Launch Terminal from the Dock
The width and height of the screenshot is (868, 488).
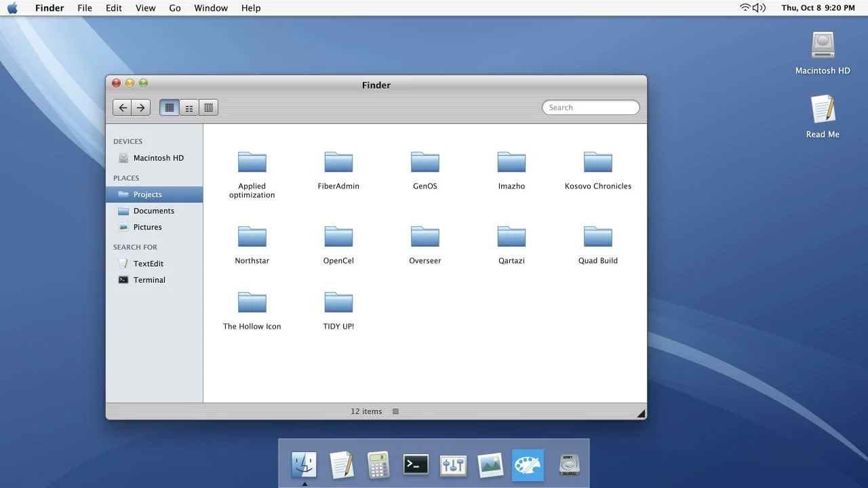point(416,464)
